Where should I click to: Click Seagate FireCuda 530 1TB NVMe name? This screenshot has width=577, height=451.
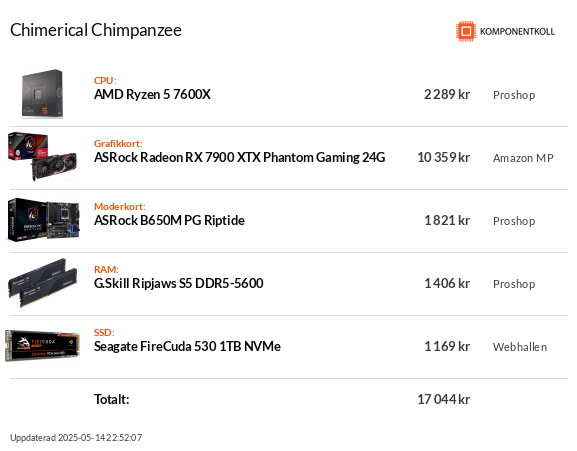click(x=187, y=347)
